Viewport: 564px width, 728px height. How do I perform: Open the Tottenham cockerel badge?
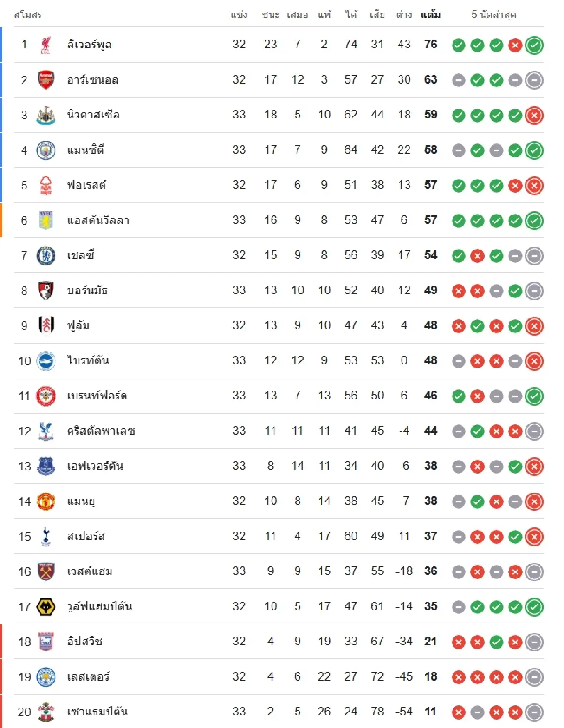coord(45,536)
